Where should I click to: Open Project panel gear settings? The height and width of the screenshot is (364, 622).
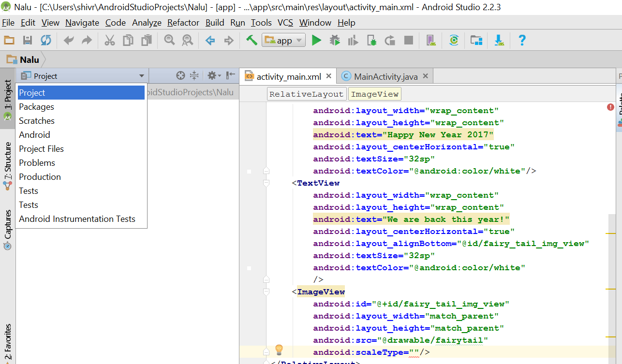(x=213, y=75)
